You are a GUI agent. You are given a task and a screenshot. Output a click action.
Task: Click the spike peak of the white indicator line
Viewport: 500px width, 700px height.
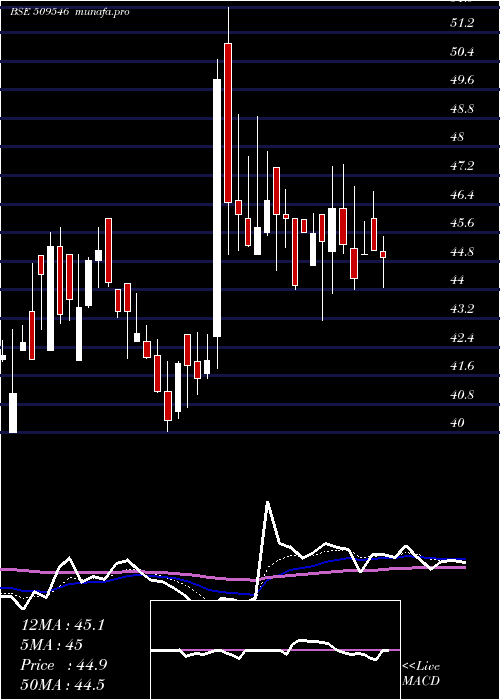[268, 503]
